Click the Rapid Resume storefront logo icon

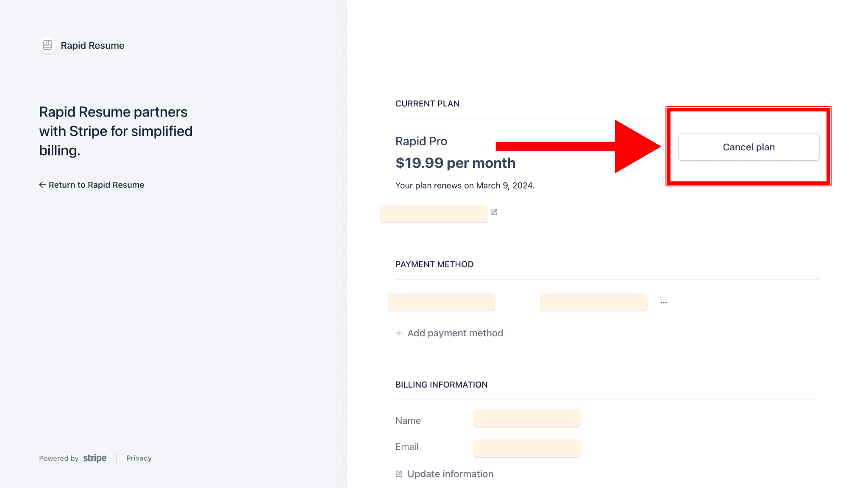click(x=47, y=45)
